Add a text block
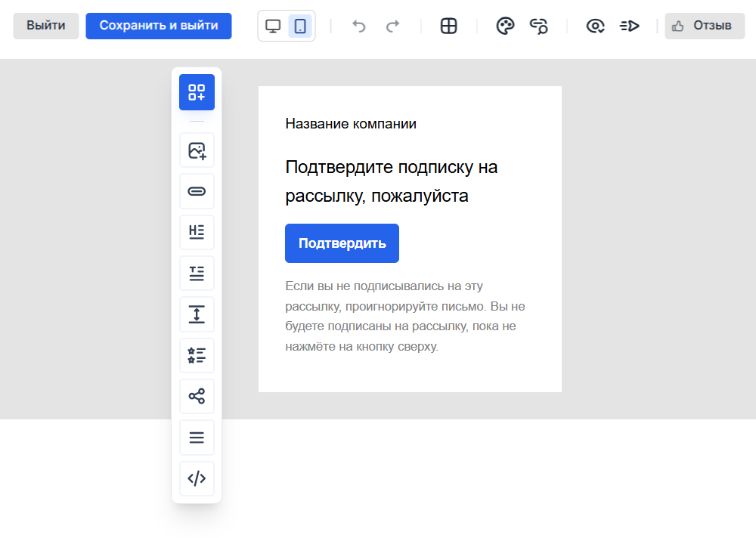This screenshot has height=538, width=756. click(197, 274)
